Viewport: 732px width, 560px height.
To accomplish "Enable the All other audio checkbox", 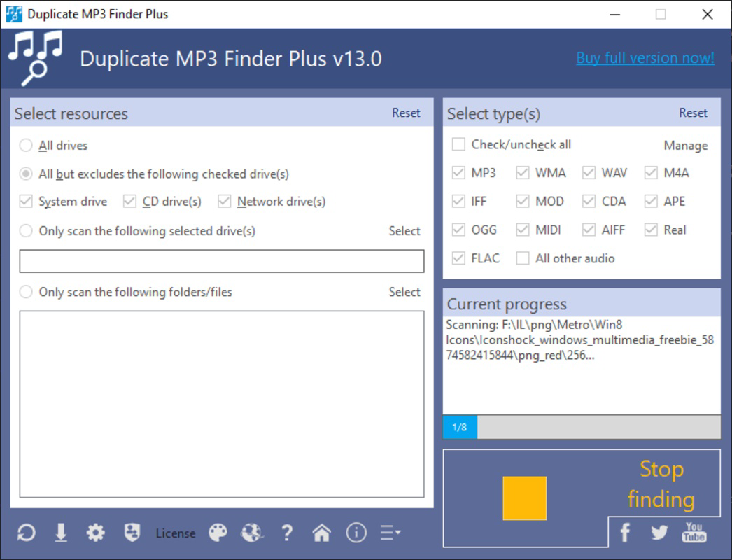I will [522, 258].
